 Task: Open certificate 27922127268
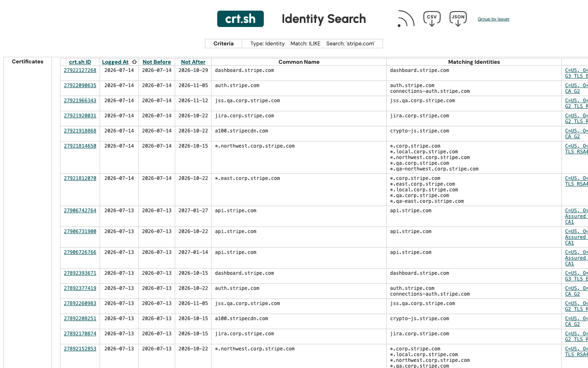coord(80,70)
